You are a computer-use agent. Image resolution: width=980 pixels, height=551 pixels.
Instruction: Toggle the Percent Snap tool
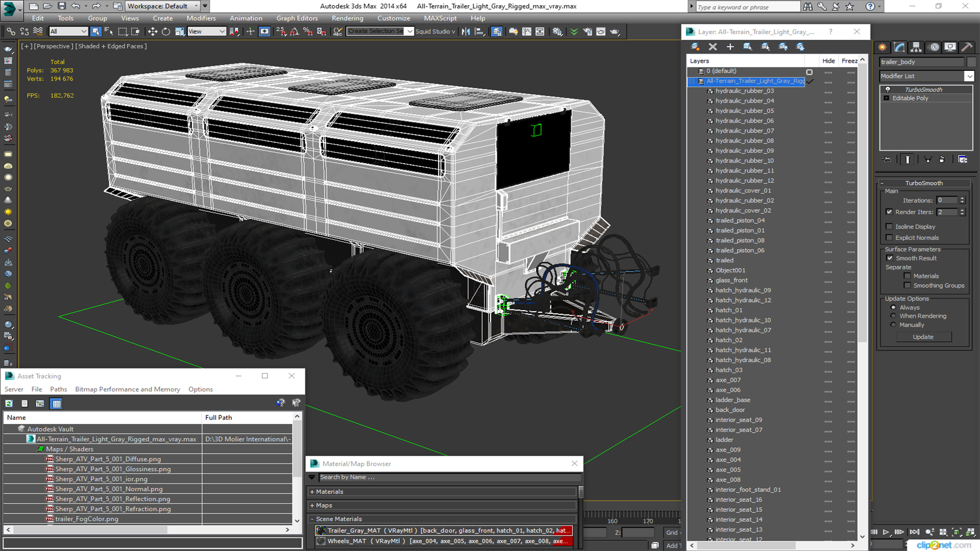click(308, 32)
